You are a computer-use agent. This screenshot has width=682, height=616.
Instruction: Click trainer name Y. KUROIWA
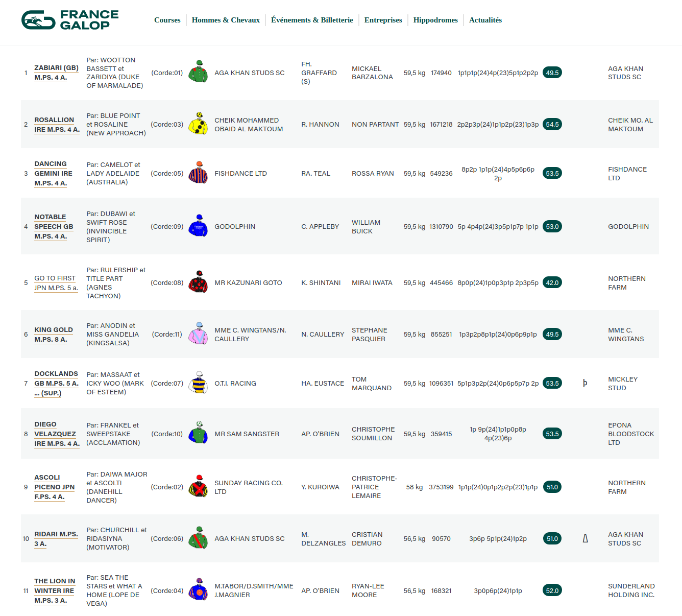point(320,487)
